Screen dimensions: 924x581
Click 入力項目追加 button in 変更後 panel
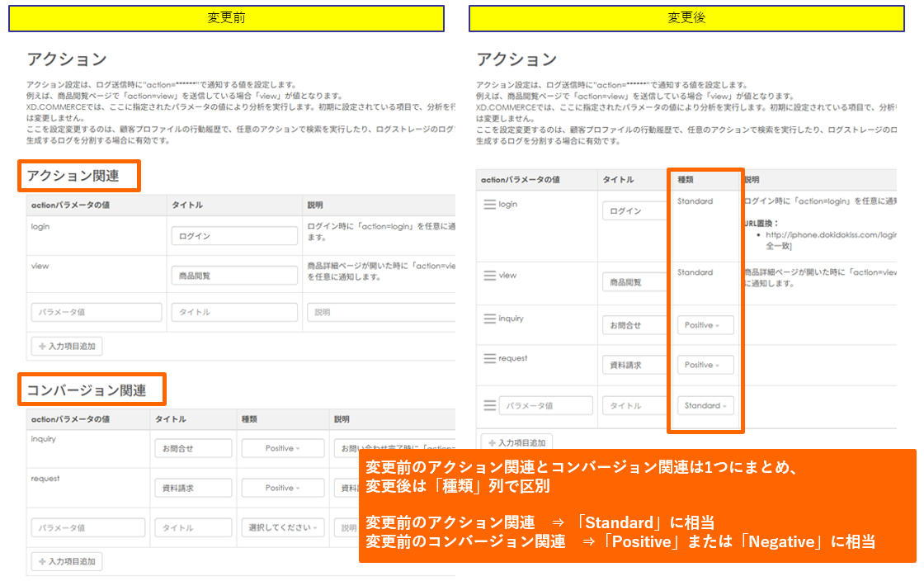click(516, 443)
